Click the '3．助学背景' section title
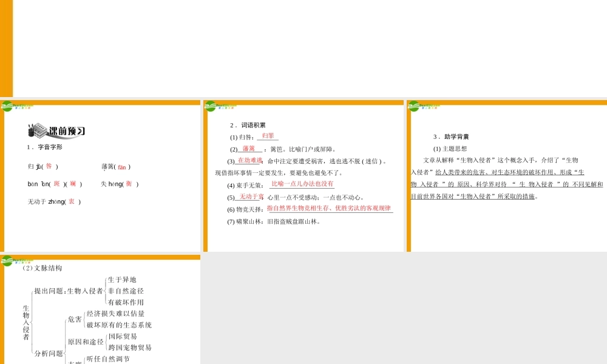The width and height of the screenshot is (607, 364). [x=451, y=136]
